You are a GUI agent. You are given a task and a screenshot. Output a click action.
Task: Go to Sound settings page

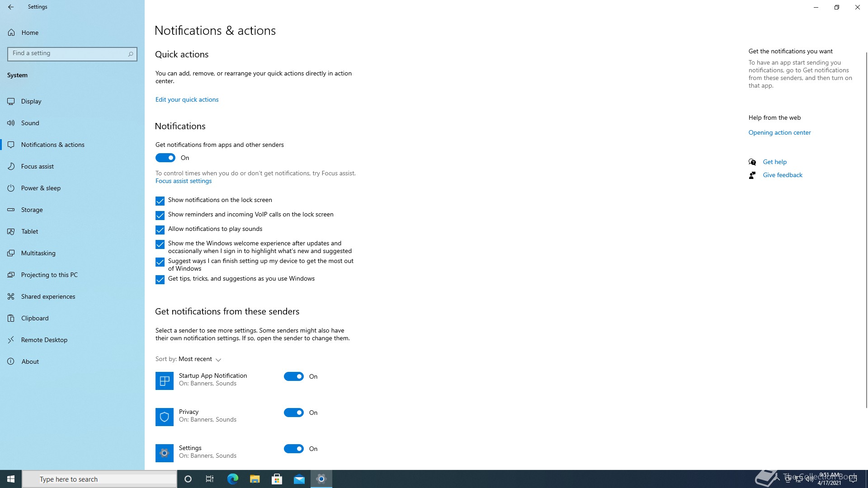click(x=72, y=123)
